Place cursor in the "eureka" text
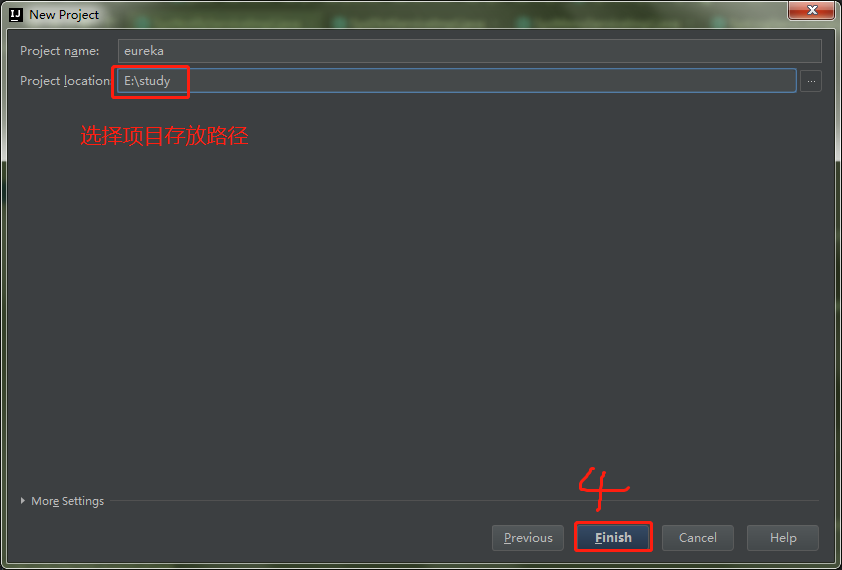Screen dimensions: 842x570 pyautogui.click(x=144, y=51)
